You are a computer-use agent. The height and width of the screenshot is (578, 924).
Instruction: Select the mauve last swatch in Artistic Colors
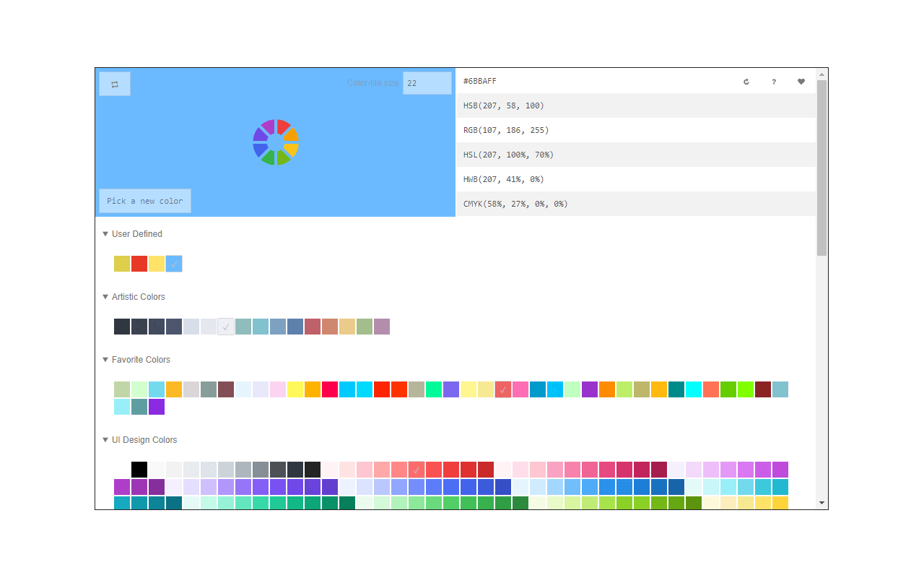[x=382, y=327]
